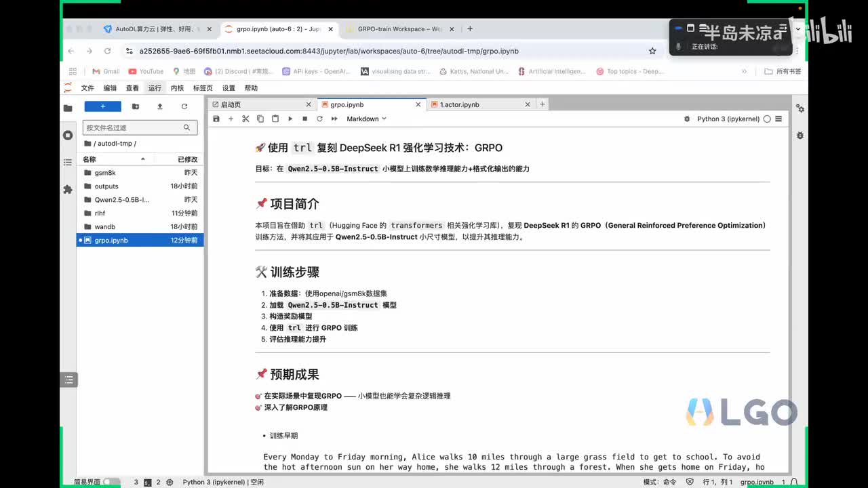868x488 pixels.
Task: Close the grpo.ipynb notebook tab
Action: 418,104
